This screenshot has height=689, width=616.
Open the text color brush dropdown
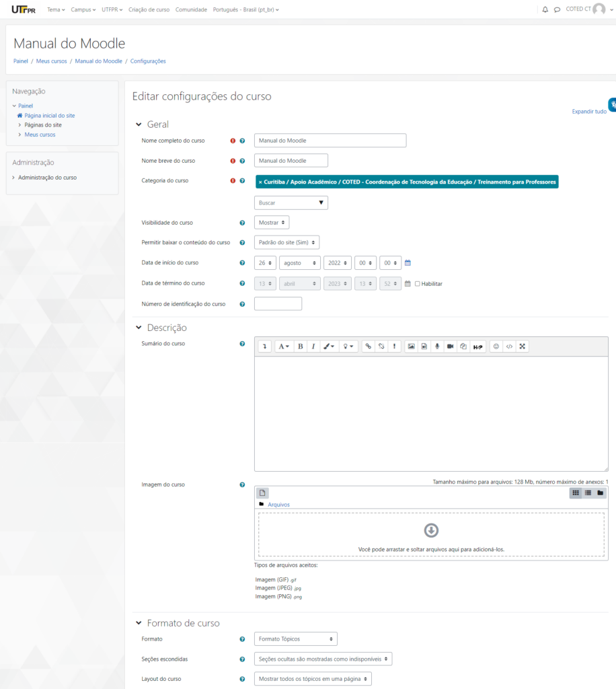coord(329,347)
